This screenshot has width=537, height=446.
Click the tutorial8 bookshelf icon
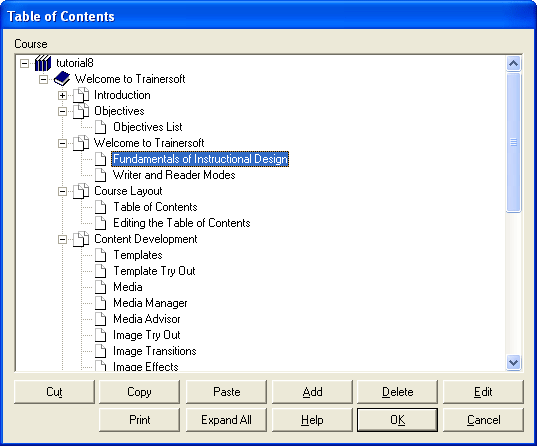(43, 63)
